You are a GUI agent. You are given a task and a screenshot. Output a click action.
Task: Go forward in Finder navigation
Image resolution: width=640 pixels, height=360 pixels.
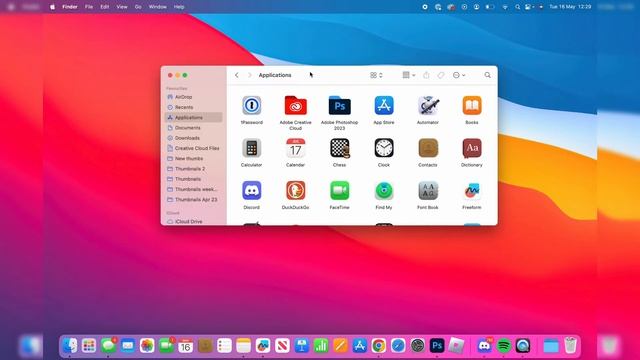point(249,75)
